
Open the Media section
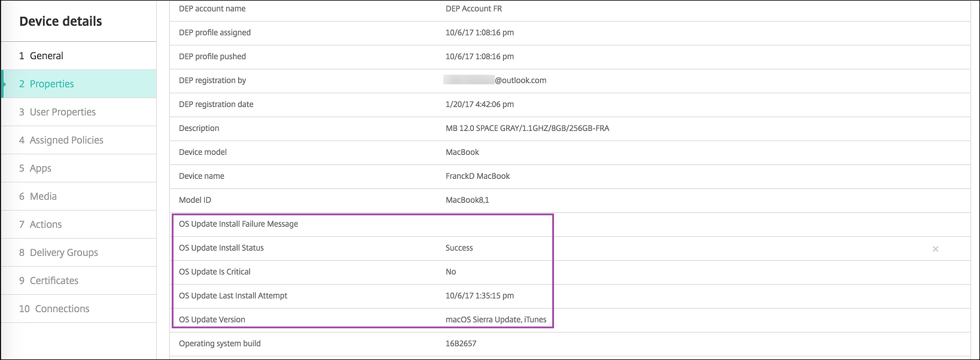pyautogui.click(x=43, y=196)
